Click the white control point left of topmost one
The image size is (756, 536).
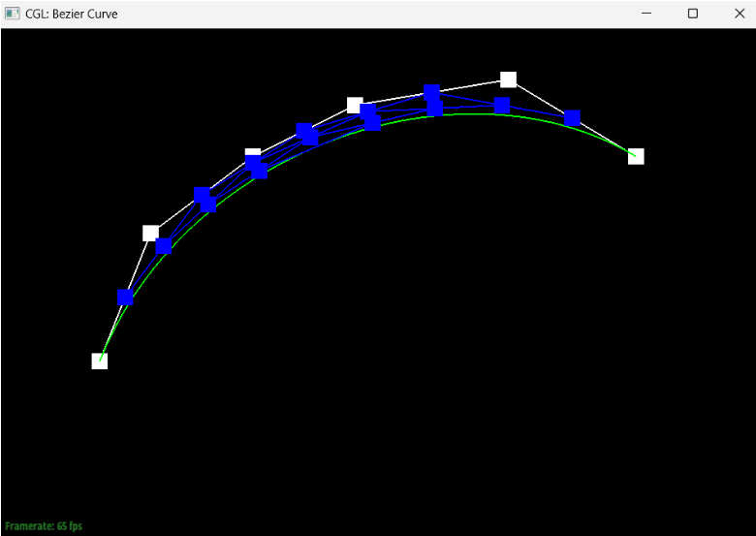pos(355,105)
